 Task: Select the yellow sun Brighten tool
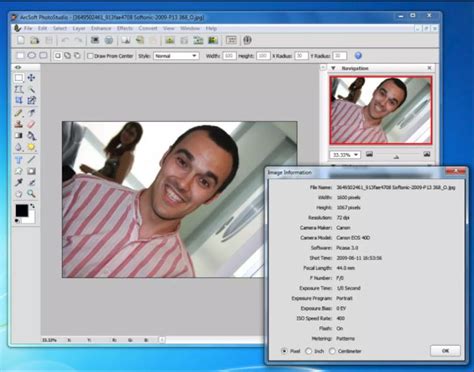pos(31,147)
